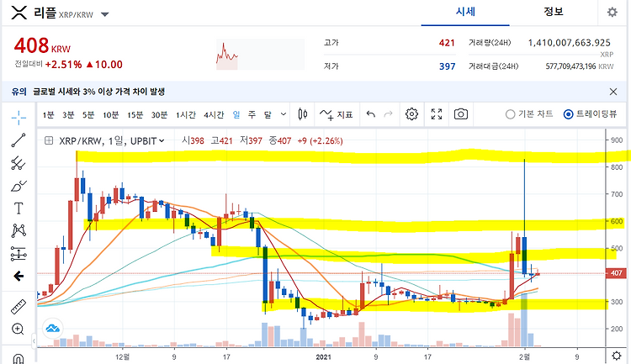Set interval to 3분
Viewport: 631px width, 364px height.
click(x=68, y=115)
